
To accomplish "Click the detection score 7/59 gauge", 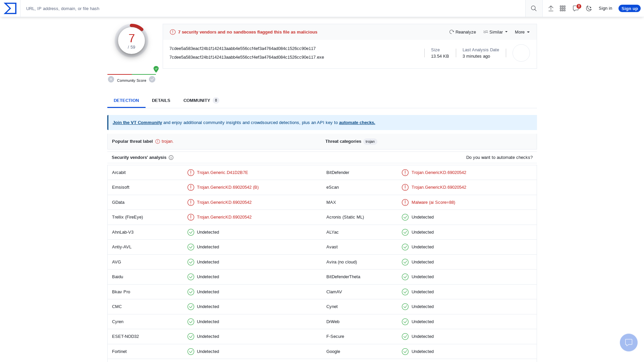I will pyautogui.click(x=131, y=41).
